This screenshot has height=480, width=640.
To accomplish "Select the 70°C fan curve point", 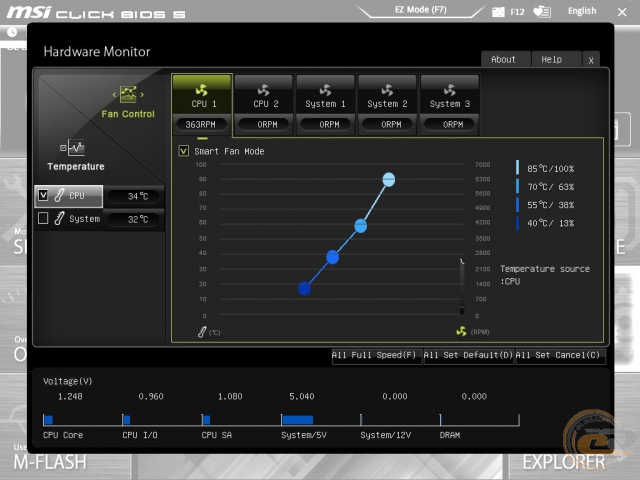I will (x=360, y=226).
